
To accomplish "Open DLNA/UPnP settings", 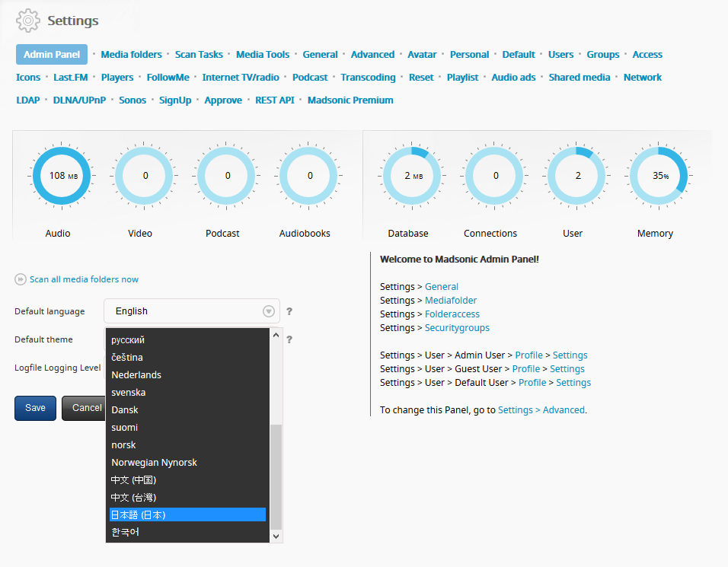I will coord(79,100).
